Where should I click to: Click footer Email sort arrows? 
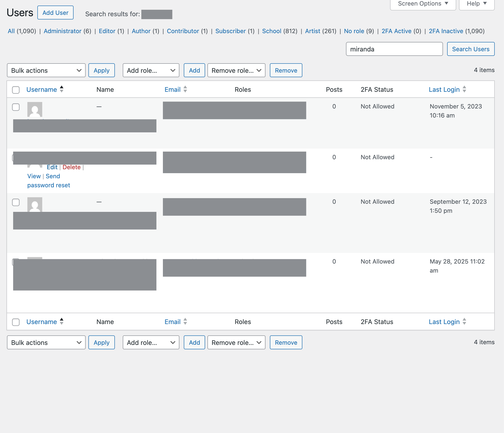tap(185, 322)
